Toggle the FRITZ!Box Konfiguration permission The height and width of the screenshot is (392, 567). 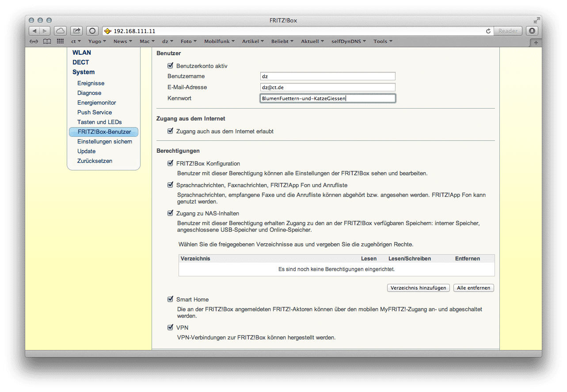click(171, 163)
